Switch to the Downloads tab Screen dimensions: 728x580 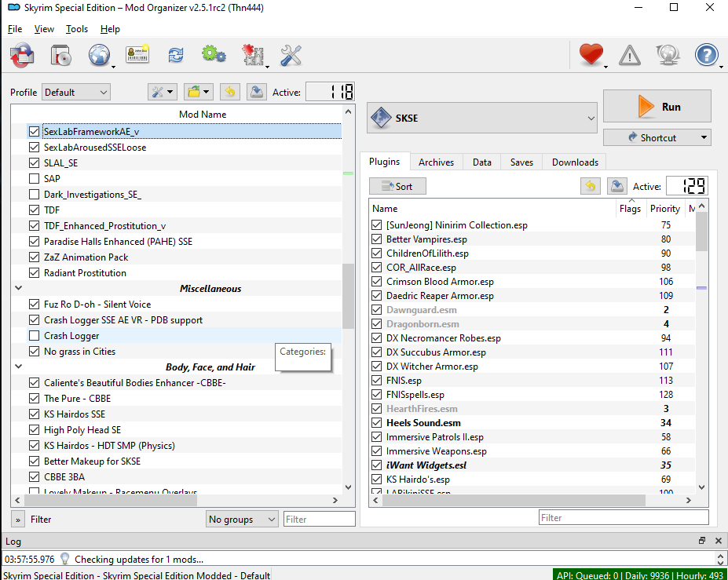(x=575, y=162)
